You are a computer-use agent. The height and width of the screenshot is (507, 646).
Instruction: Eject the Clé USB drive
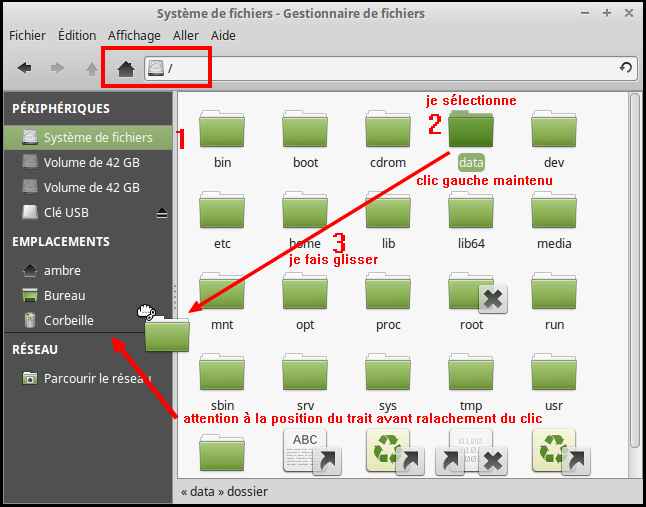pyautogui.click(x=162, y=213)
